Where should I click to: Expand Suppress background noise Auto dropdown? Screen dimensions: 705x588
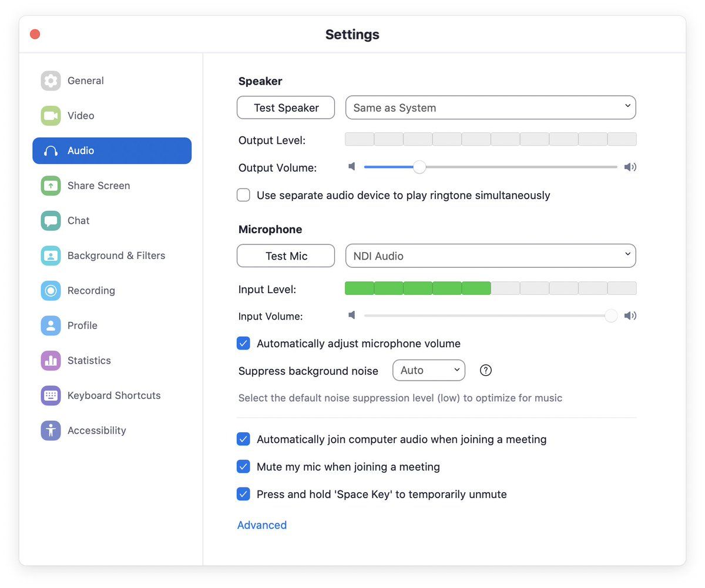pos(429,371)
